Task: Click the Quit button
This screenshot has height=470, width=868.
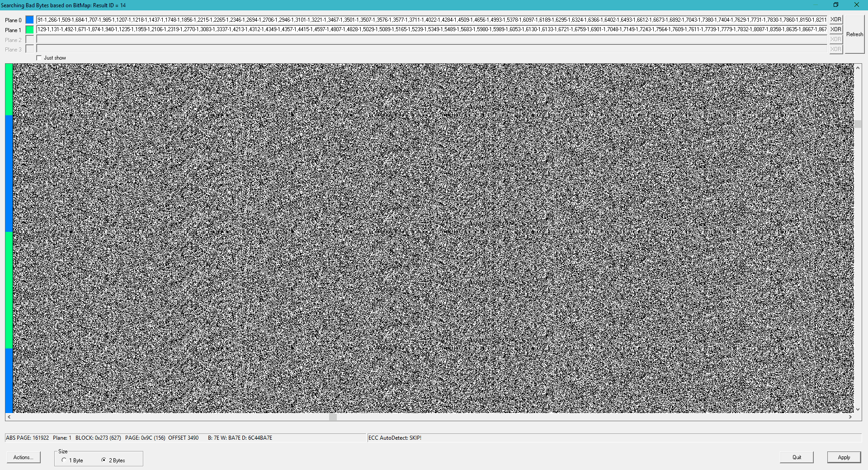Action: [x=797, y=457]
